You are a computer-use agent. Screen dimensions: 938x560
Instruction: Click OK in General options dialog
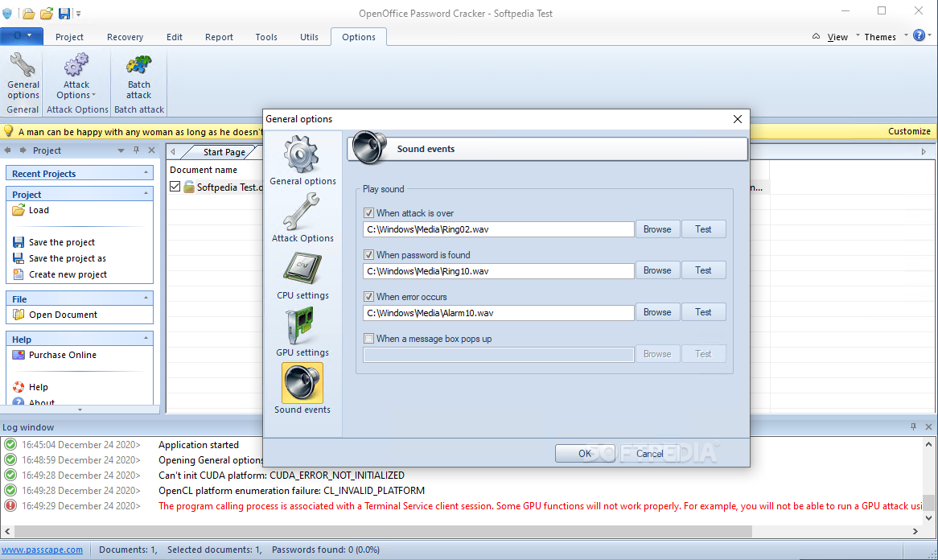[x=585, y=454]
